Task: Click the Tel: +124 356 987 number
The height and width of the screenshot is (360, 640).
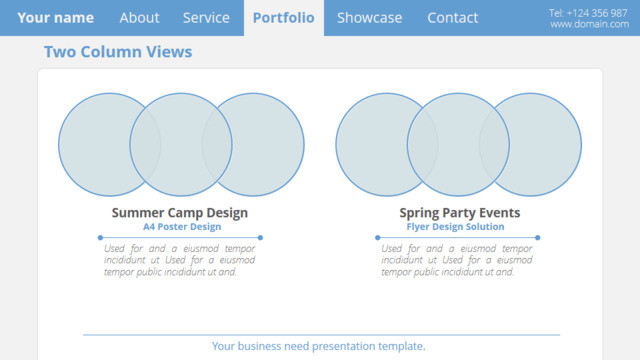Action: 588,13
